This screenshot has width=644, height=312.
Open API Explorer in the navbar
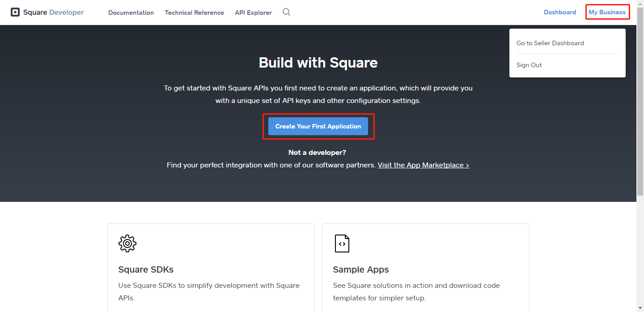point(254,13)
